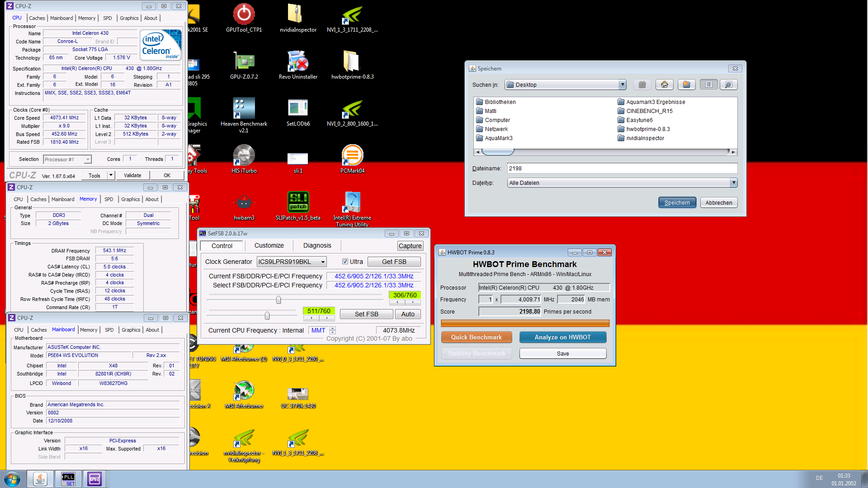The image size is (868, 488).
Task: Click the SetFSB PLL taskbar icon
Action: (68, 479)
